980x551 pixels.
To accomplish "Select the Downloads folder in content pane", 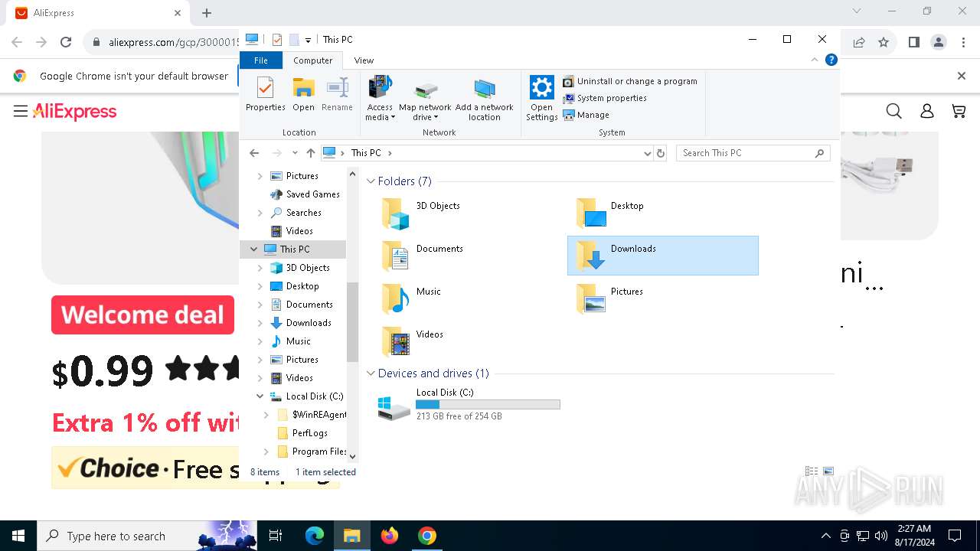I will [x=663, y=256].
